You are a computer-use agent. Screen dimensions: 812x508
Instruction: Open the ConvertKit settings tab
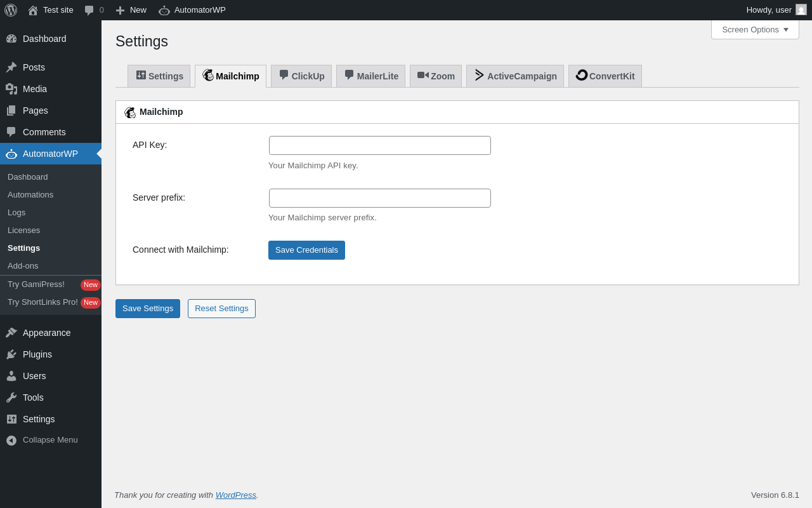(x=605, y=76)
